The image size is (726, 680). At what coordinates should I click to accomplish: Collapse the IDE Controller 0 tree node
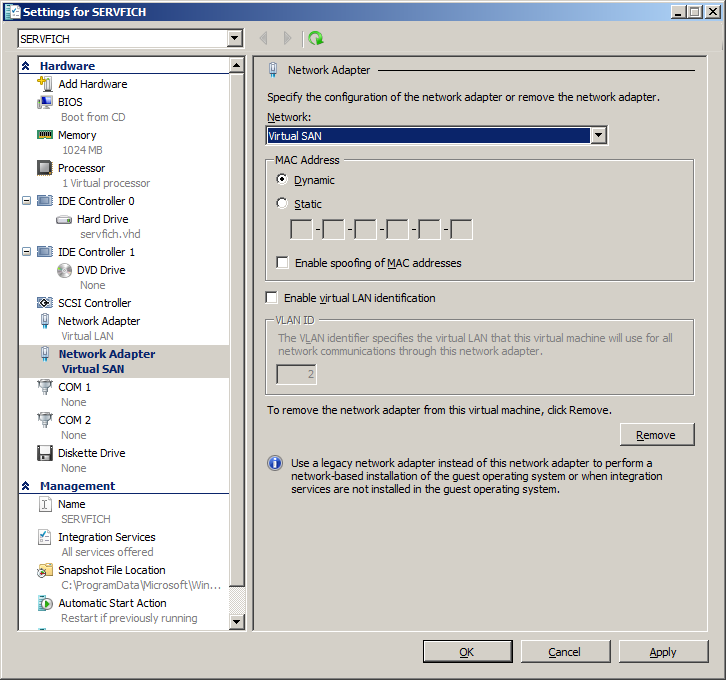coord(27,201)
